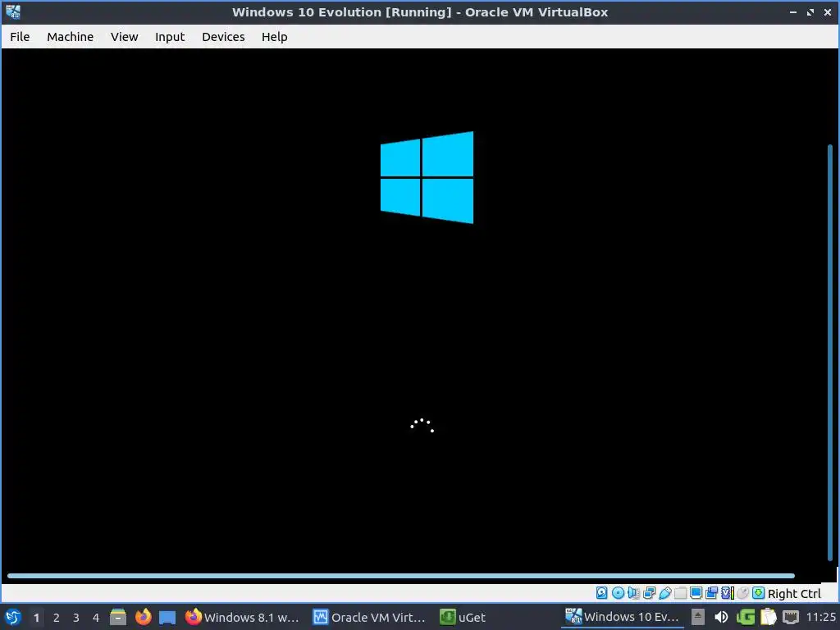Click the hard disk activity status icon
840x630 pixels.
tap(601, 593)
